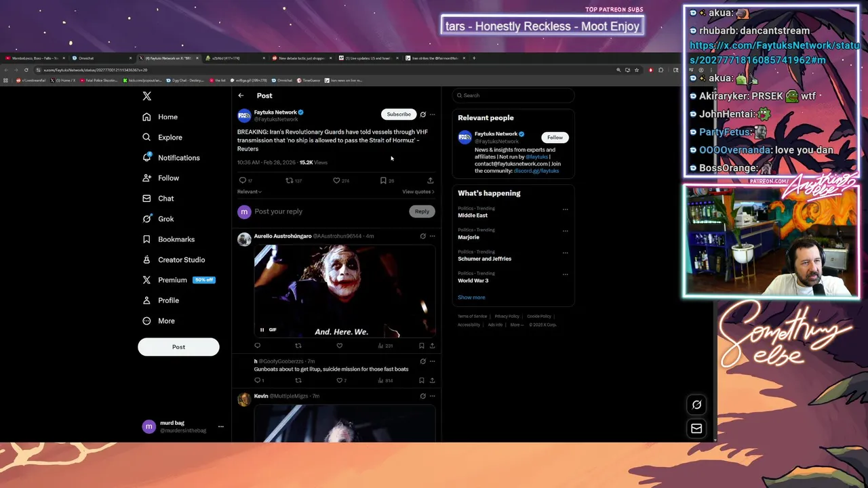Screen dimensions: 868x488
Task: Open the More menu in sidebar
Action: click(x=159, y=321)
